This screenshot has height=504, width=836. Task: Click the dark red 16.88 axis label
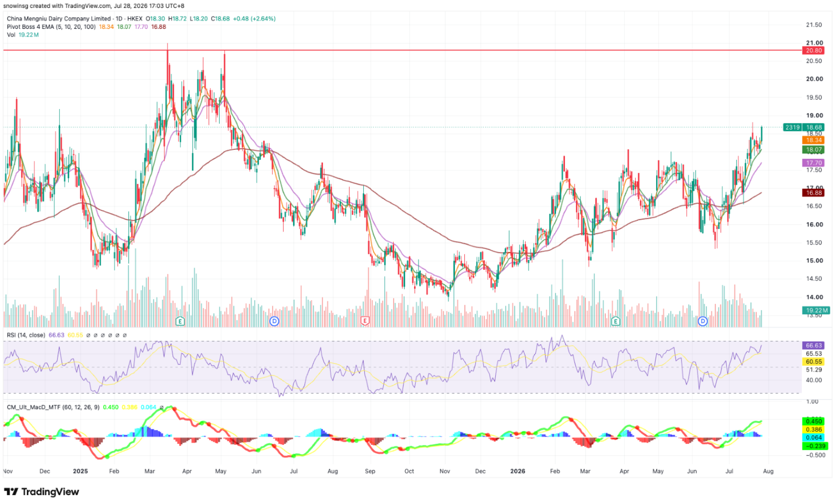tap(814, 193)
